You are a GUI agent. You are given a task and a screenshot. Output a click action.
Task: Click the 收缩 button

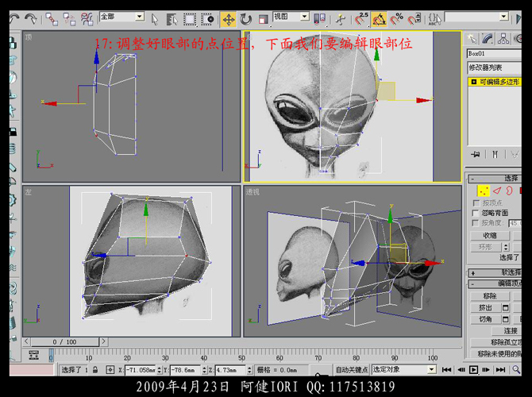(489, 235)
